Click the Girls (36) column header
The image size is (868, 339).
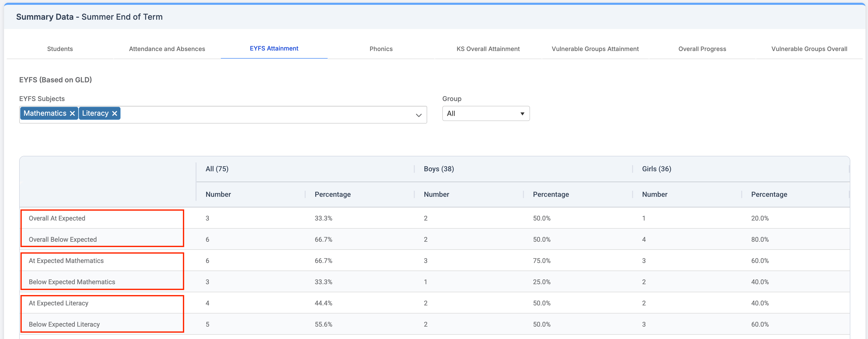coord(656,169)
